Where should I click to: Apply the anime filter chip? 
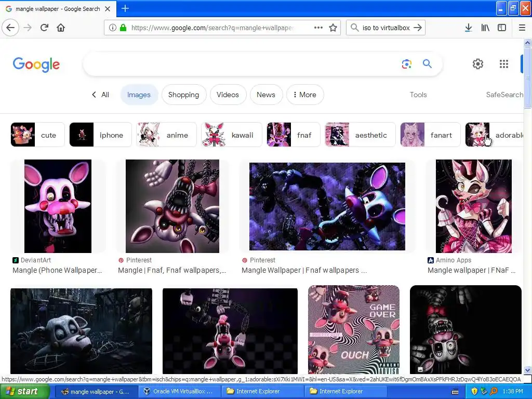pyautogui.click(x=166, y=135)
